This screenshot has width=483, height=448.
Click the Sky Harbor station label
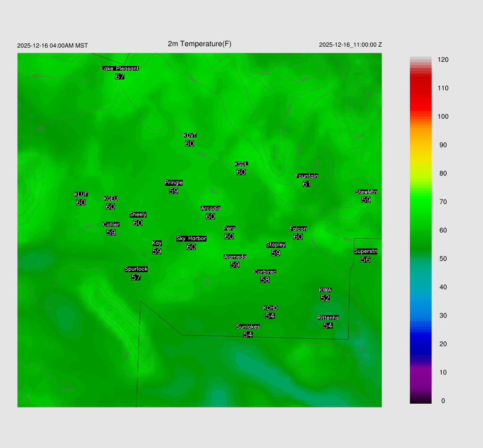click(x=191, y=239)
